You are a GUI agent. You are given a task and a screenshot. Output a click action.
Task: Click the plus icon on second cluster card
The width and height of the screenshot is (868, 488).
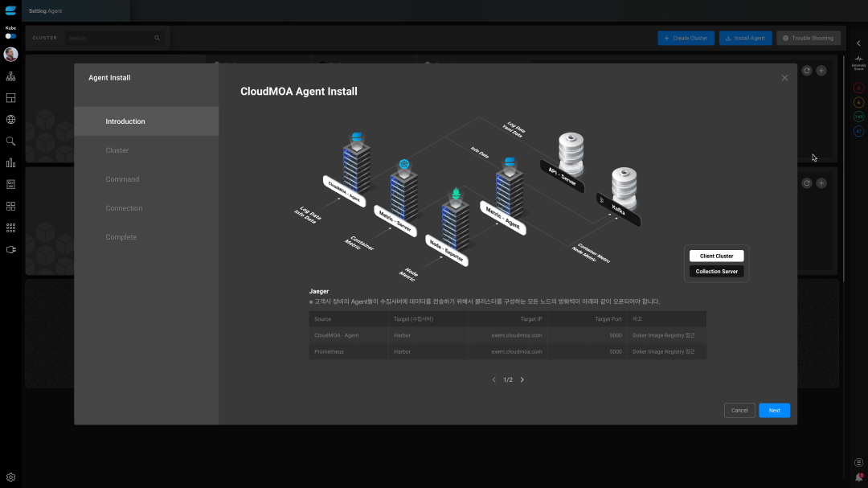click(821, 182)
